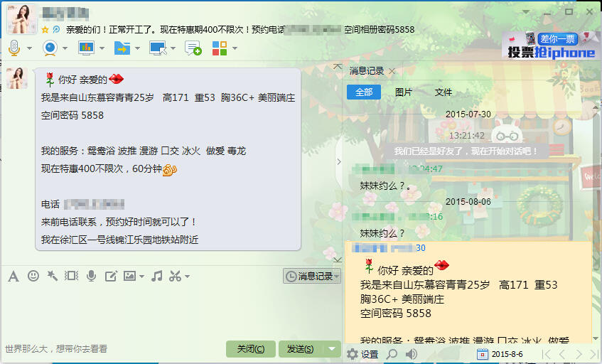Toggle the speaker sound icon in history panel

(x=412, y=354)
